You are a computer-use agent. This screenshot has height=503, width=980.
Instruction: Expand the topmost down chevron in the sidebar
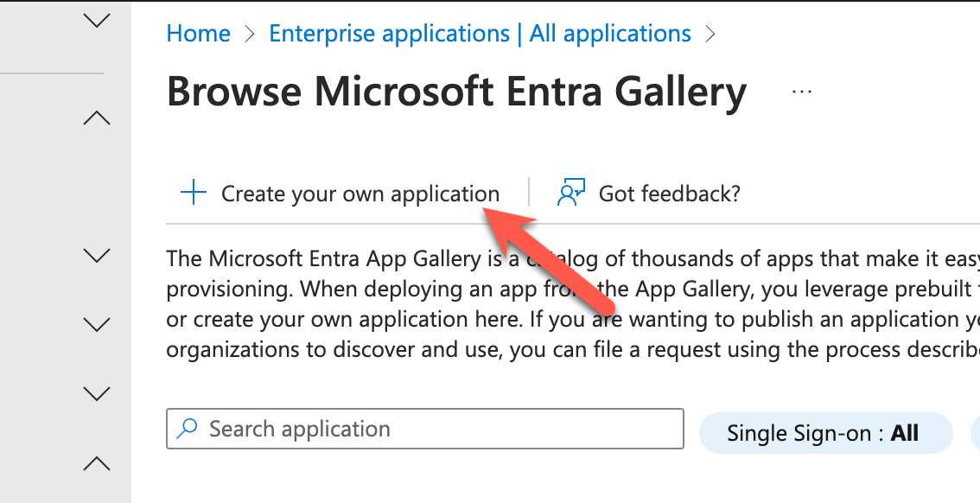point(97,20)
